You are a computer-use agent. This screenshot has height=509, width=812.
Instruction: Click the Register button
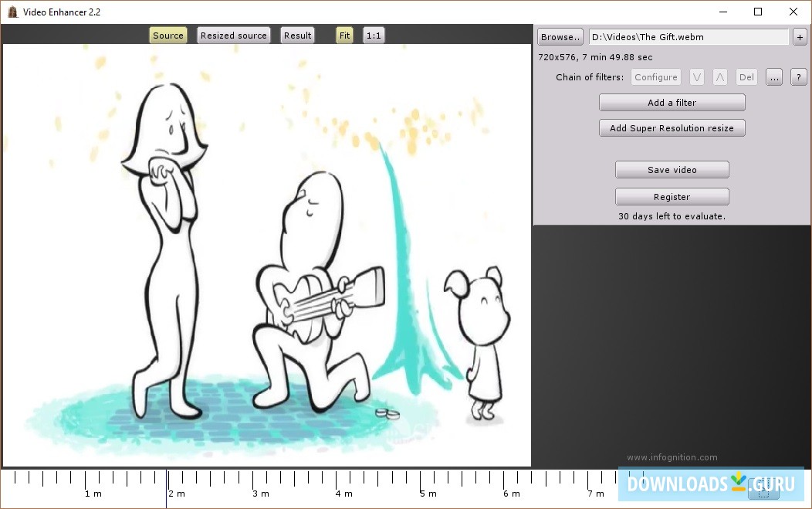point(672,196)
